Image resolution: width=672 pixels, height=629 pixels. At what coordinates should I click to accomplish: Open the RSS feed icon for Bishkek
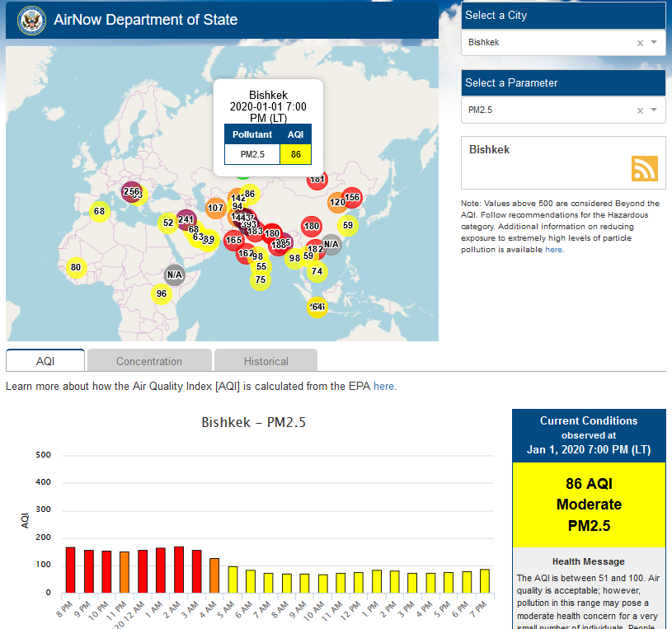[644, 167]
